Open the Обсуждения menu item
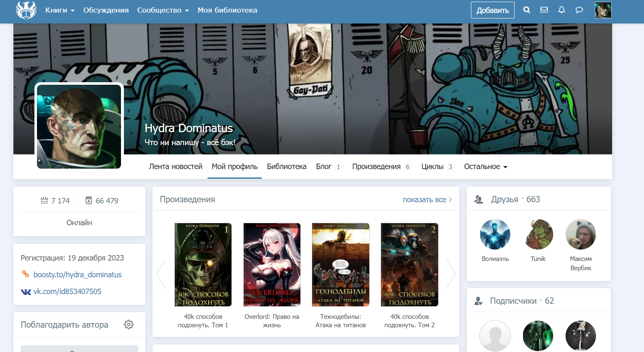The height and width of the screenshot is (352, 644). pyautogui.click(x=106, y=10)
